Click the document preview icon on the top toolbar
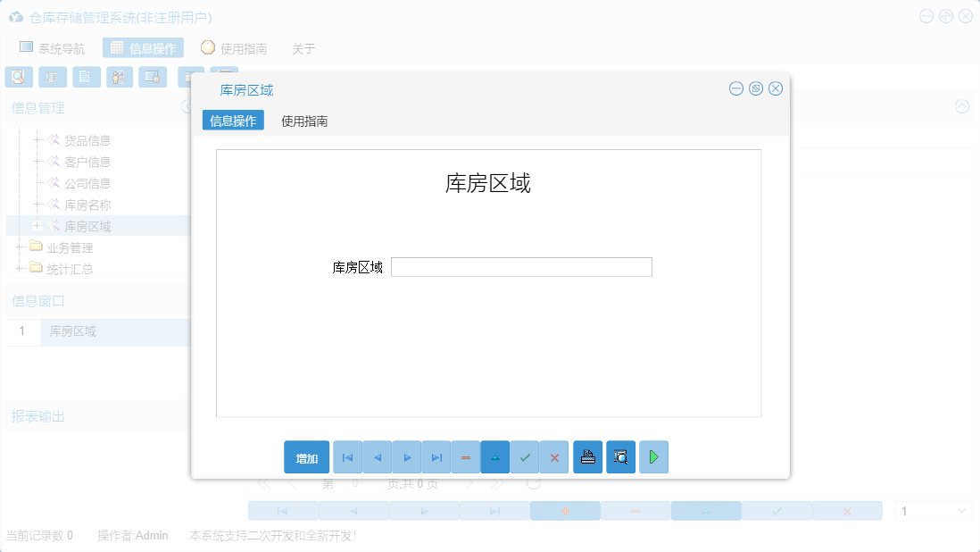980x552 pixels. click(x=19, y=77)
